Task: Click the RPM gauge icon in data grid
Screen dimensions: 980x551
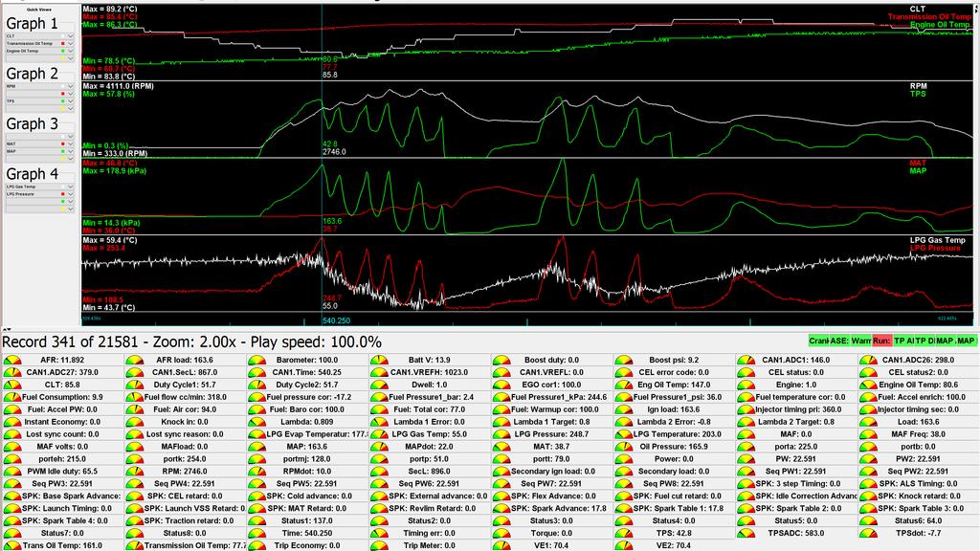Action: pyautogui.click(x=134, y=471)
